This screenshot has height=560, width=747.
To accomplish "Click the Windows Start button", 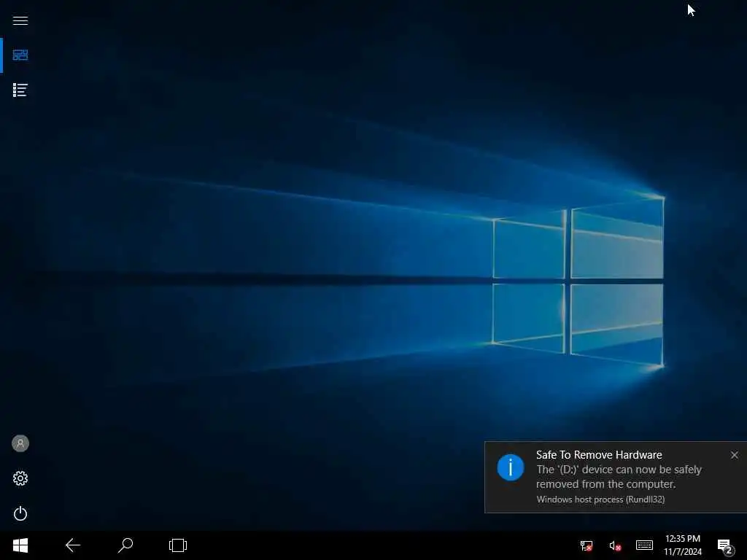I will (x=20, y=545).
